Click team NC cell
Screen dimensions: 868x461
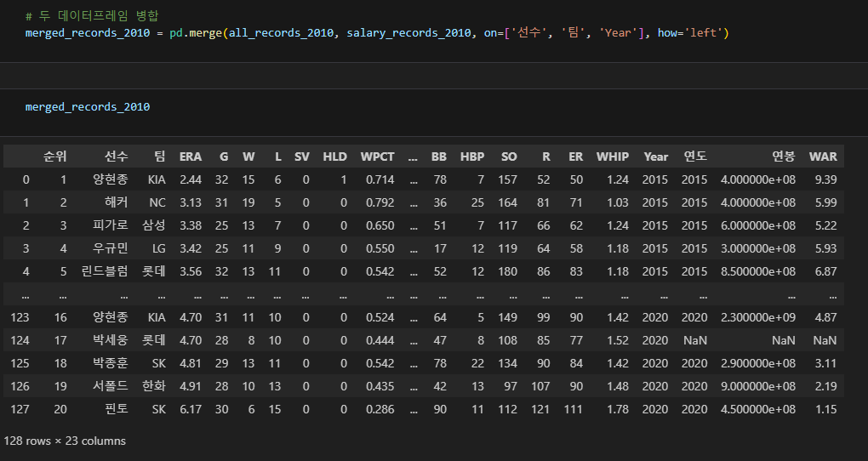coord(157,202)
